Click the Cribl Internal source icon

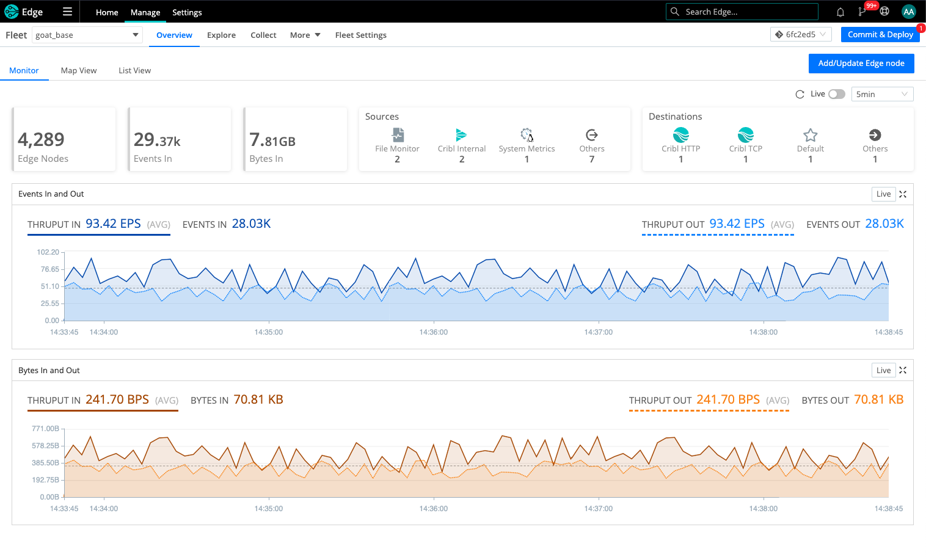[x=461, y=135]
